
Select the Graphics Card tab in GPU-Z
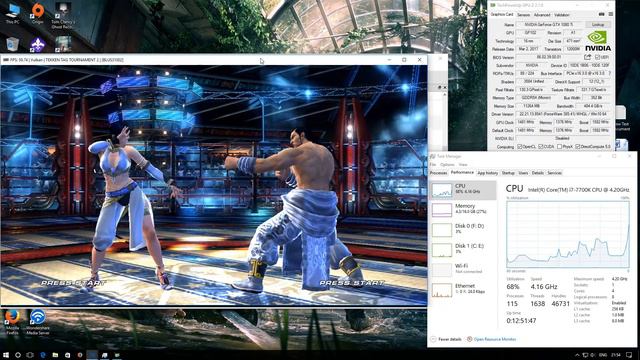pyautogui.click(x=502, y=14)
